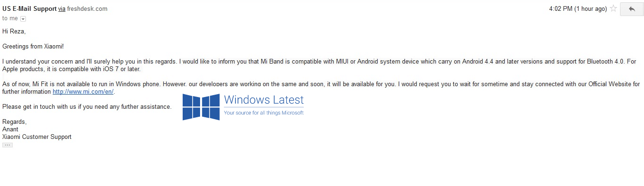The height and width of the screenshot is (186, 644).
Task: Open the http://www.mi.com/en/ link
Action: point(83,92)
